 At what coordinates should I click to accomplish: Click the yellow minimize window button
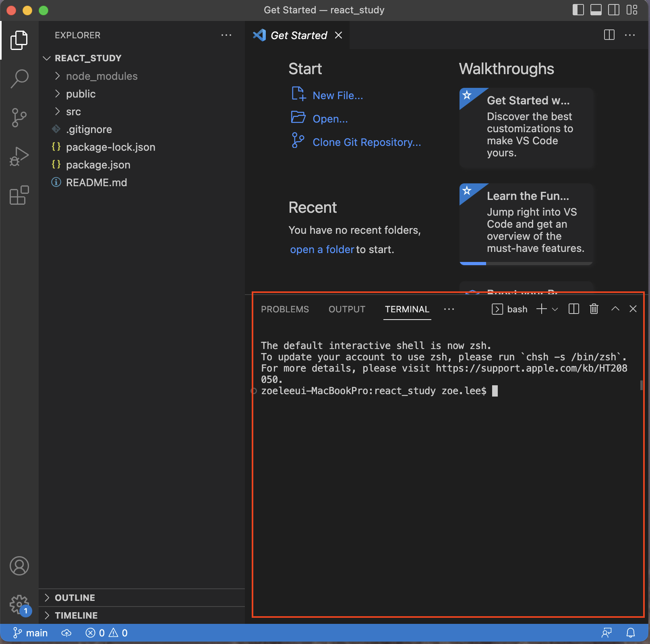(x=27, y=10)
